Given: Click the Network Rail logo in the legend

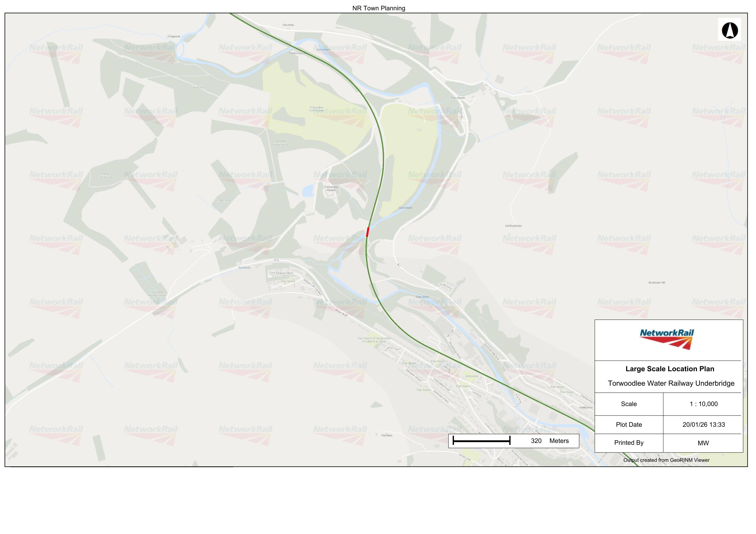Looking at the screenshot, I should pyautogui.click(x=667, y=339).
